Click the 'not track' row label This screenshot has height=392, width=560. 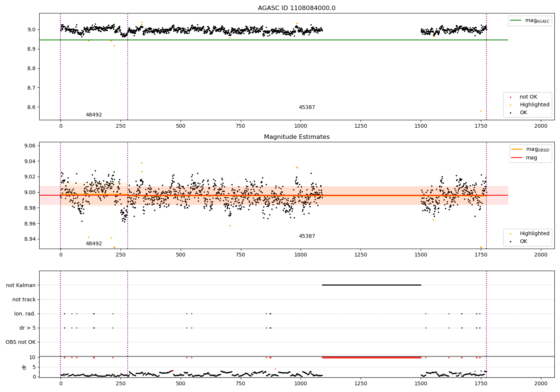[x=24, y=300]
